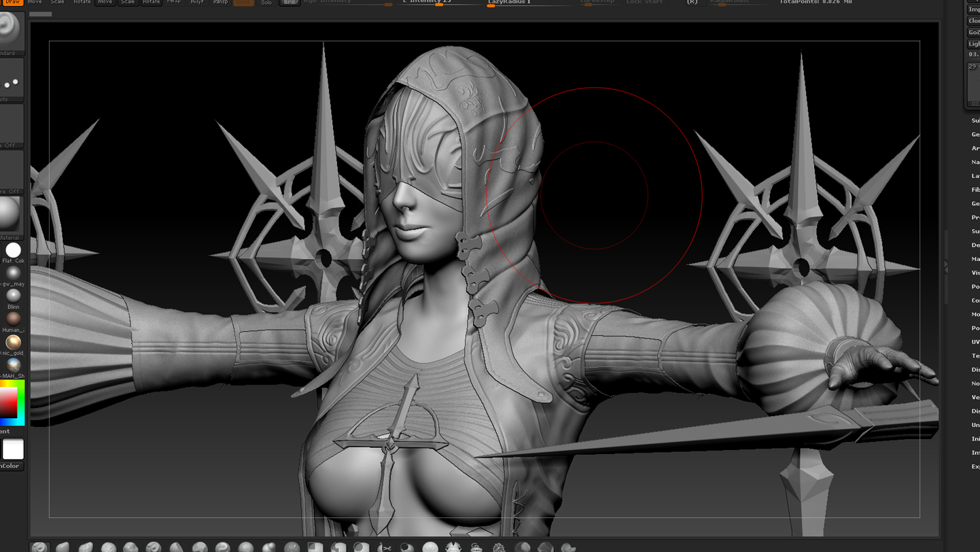Expand the La (Layers) subpalette

[x=975, y=175]
